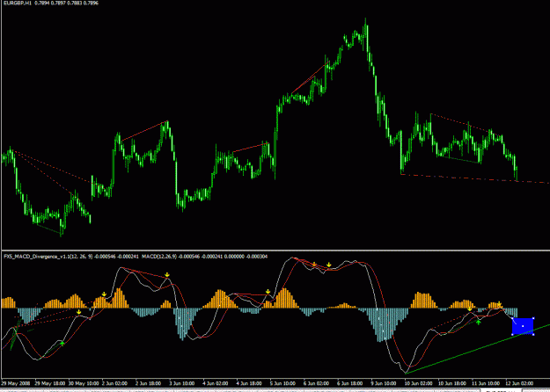
Task: Select the long green rising trendline in the MACD window
Action: tap(477, 349)
